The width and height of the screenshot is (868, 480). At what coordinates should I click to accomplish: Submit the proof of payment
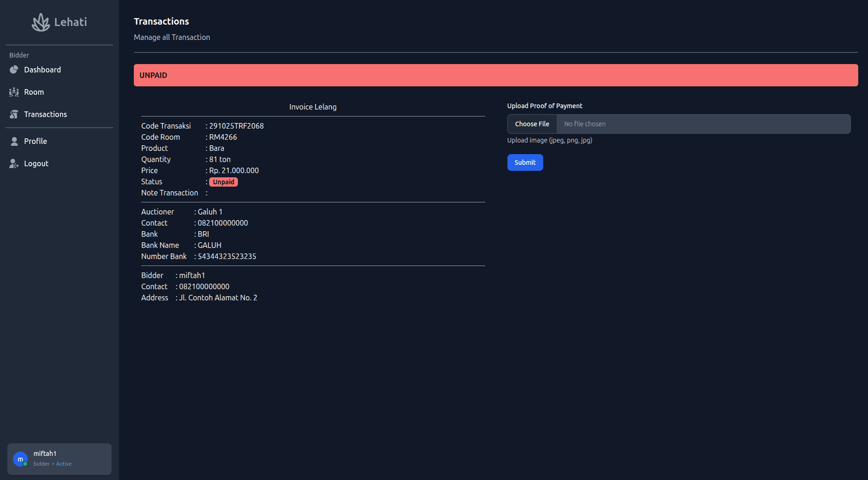525,162
